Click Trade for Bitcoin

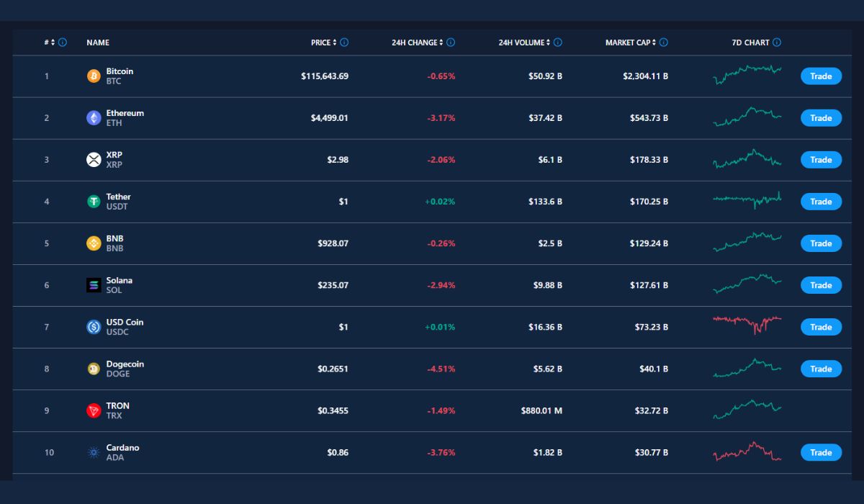pyautogui.click(x=821, y=76)
